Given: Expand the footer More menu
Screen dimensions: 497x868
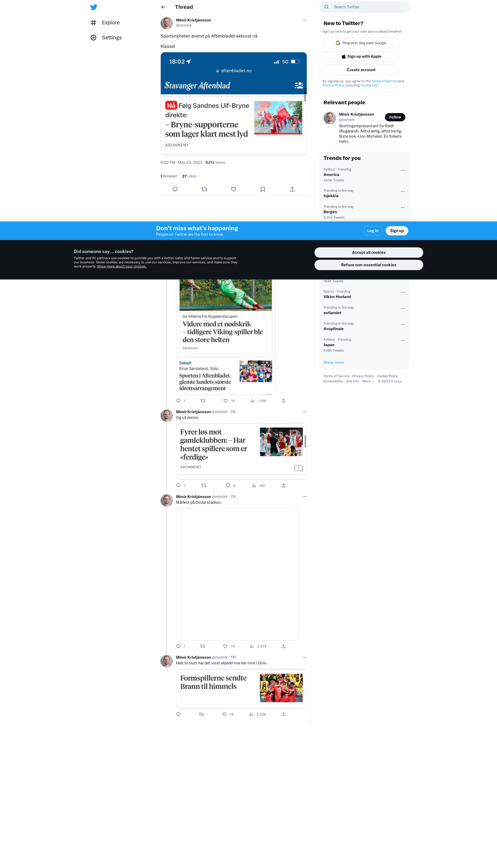Looking at the screenshot, I should pyautogui.click(x=368, y=381).
